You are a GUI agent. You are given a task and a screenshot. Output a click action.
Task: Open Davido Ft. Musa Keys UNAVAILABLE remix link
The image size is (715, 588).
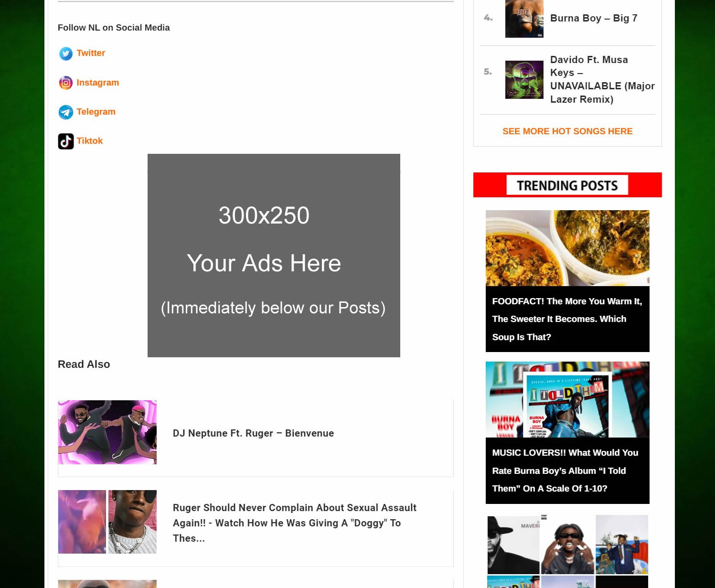click(x=602, y=79)
